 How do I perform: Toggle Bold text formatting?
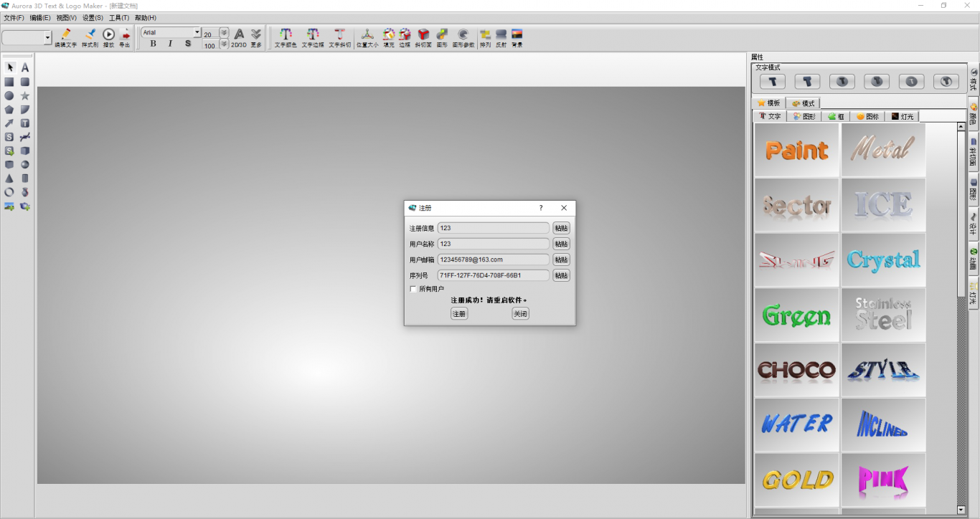coord(153,44)
